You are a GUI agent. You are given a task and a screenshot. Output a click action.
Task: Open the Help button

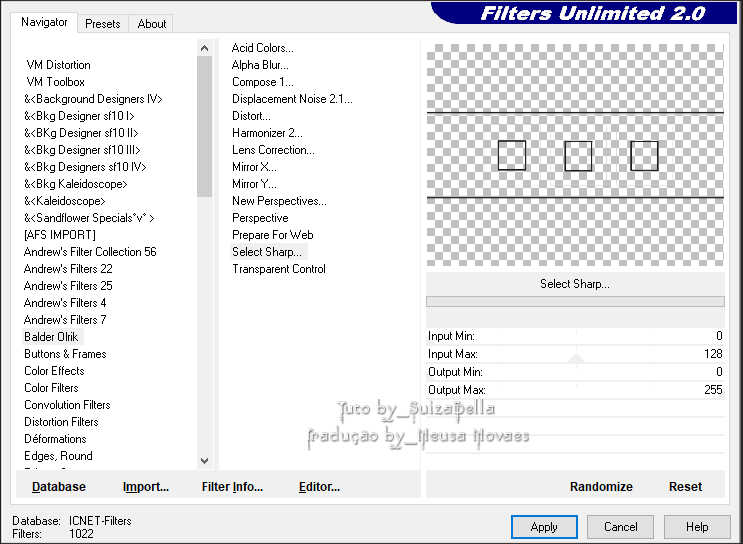697,527
